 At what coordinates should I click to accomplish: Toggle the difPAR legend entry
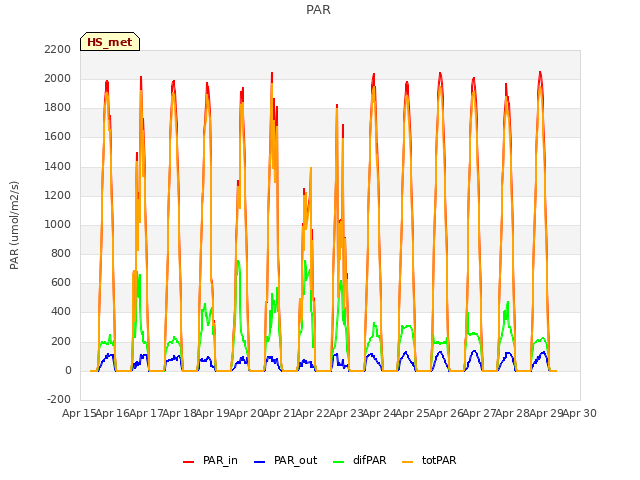360,460
